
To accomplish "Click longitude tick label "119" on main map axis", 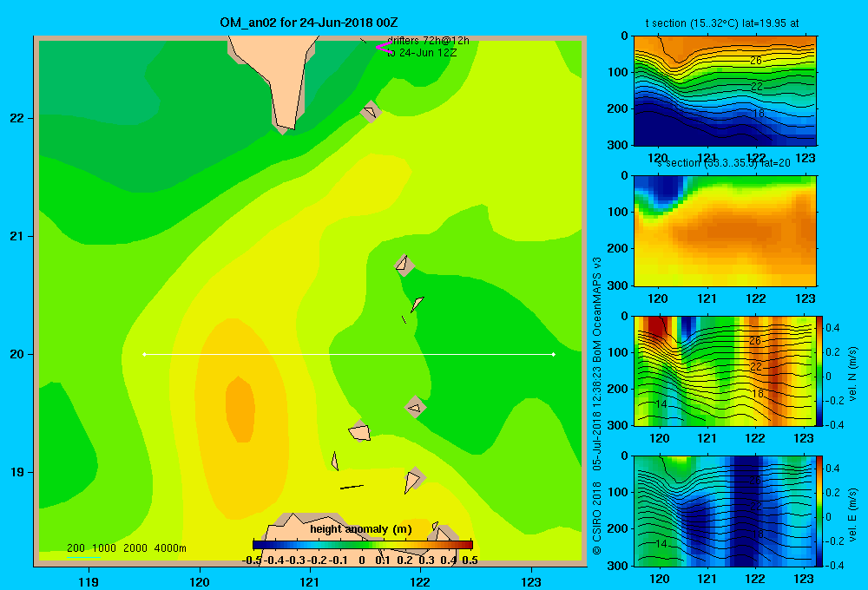I will [89, 581].
